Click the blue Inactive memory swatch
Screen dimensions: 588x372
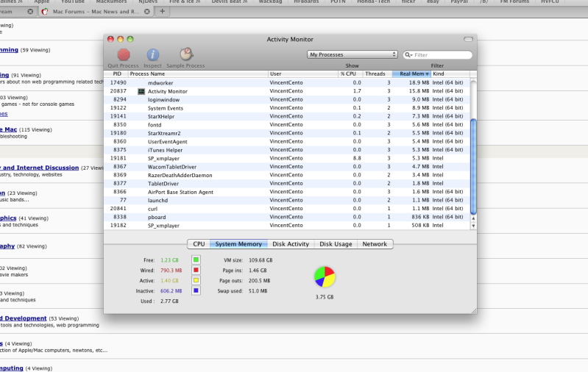pos(196,290)
